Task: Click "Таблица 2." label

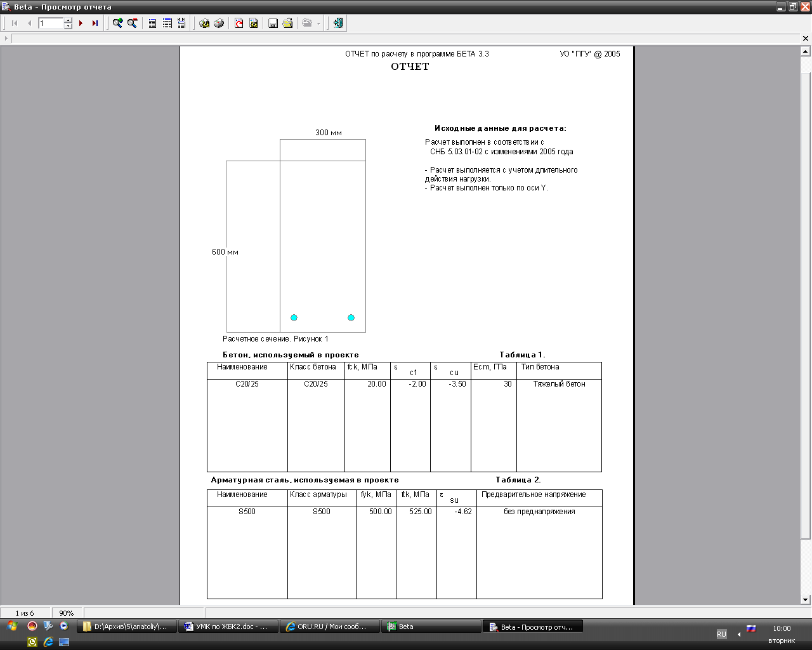Action: 518,480
